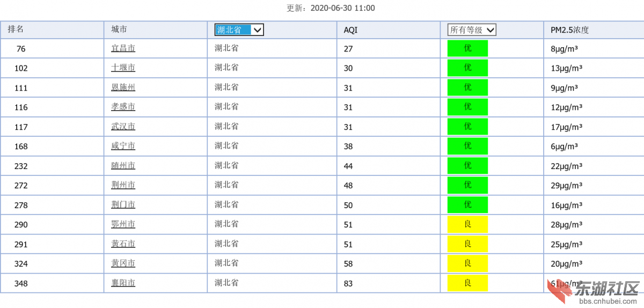Click rank value 291
This screenshot has height=308, width=644.
(21, 245)
